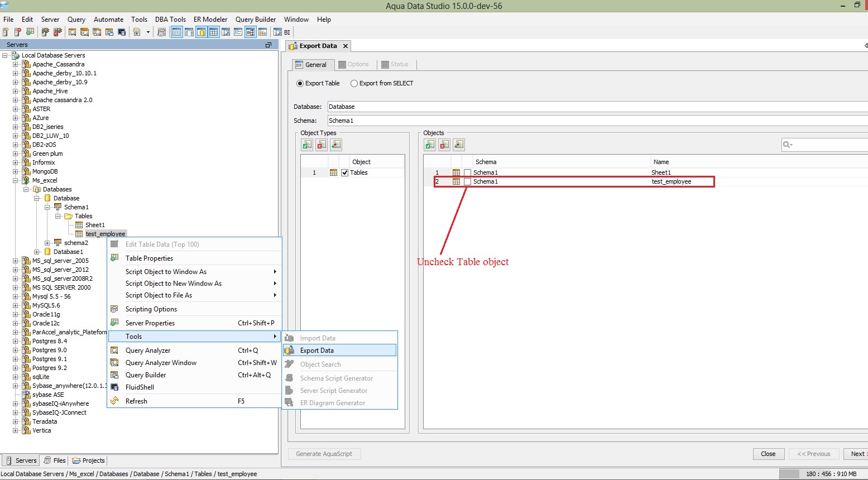Click the Database input field
The height and width of the screenshot is (480, 868).
pos(597,107)
